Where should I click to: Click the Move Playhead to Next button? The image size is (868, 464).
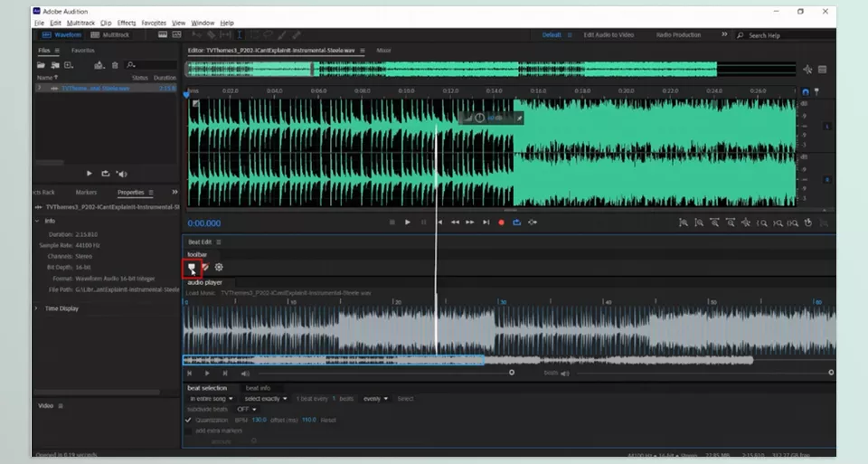pos(486,223)
